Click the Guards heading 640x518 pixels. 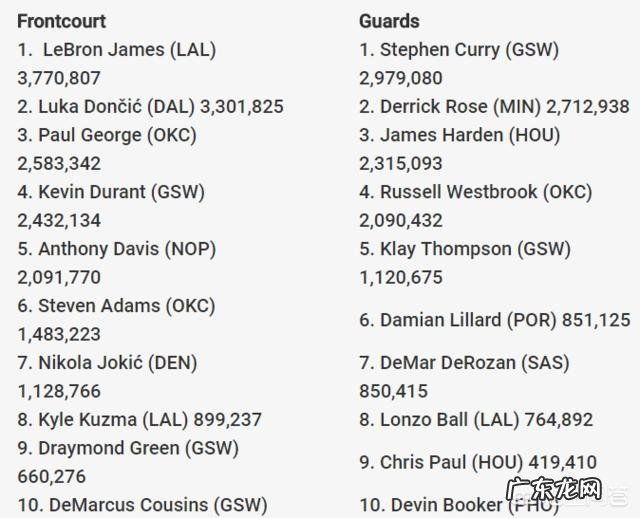(389, 20)
